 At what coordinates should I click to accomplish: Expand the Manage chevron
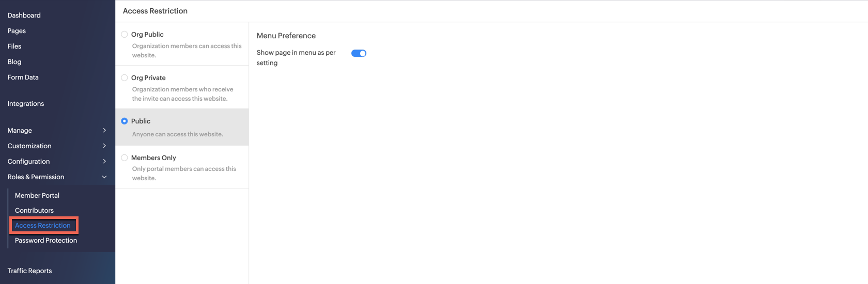pos(104,131)
